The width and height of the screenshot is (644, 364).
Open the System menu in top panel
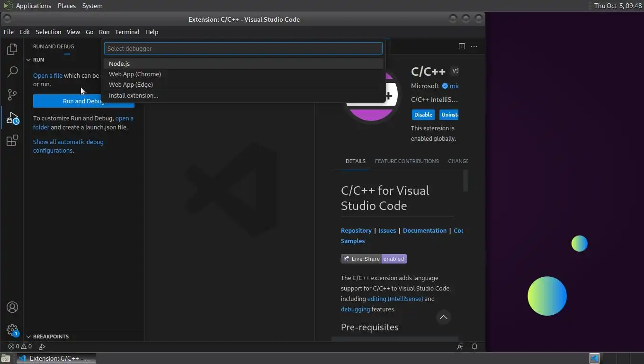tap(92, 6)
